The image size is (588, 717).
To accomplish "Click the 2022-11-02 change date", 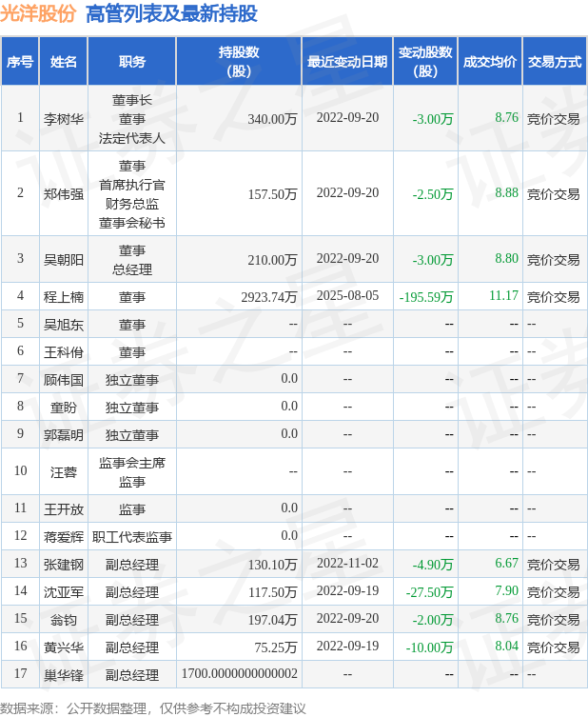I will [x=347, y=563].
